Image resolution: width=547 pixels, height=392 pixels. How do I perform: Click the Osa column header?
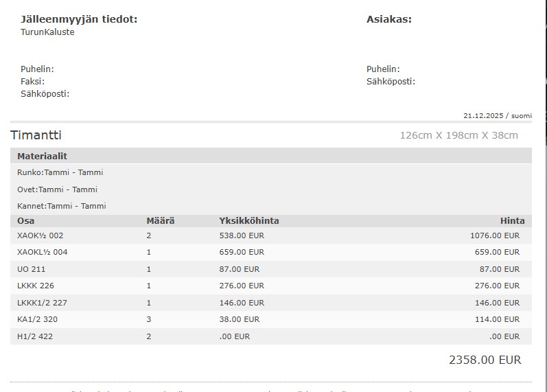[x=25, y=221]
